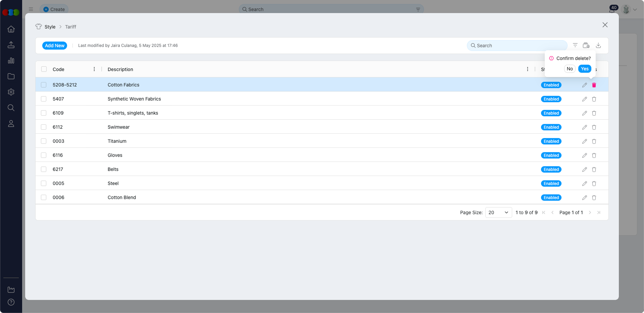Cancel deletion by clicking No

(570, 69)
